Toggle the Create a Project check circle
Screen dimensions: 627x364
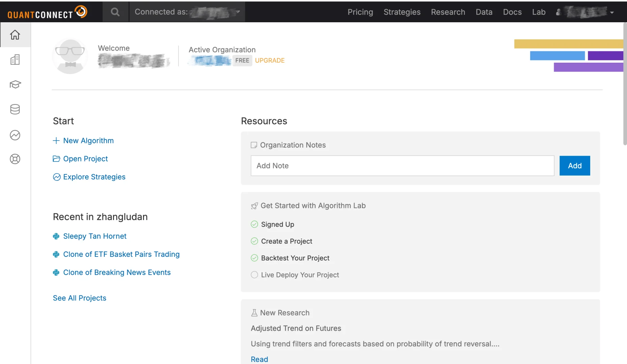tap(254, 241)
